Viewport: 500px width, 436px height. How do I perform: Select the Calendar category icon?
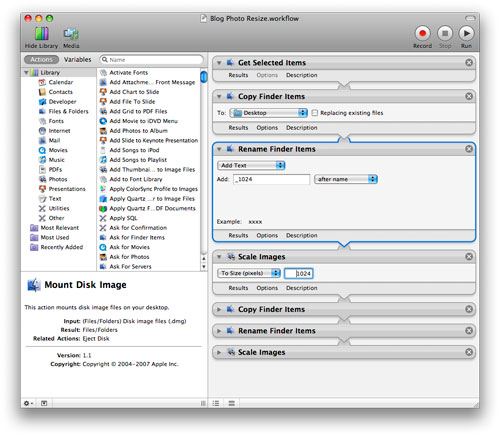(42, 82)
